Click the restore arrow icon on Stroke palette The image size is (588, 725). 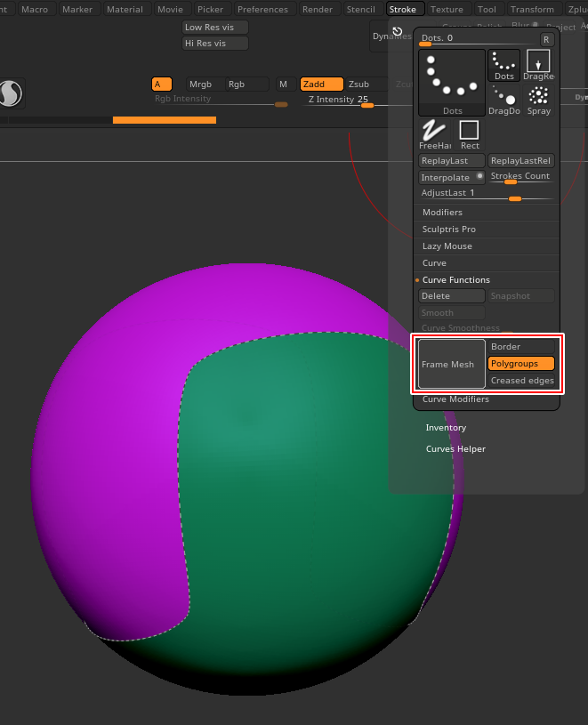coord(398,31)
